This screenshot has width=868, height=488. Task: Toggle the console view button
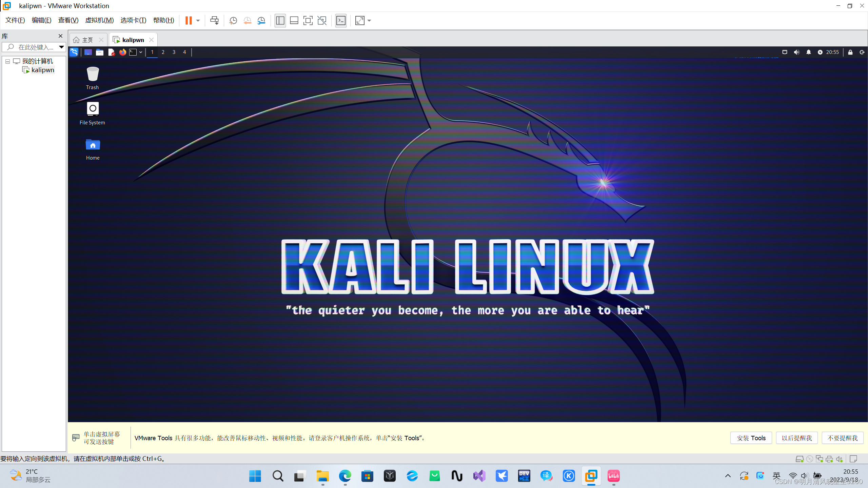[x=341, y=21]
